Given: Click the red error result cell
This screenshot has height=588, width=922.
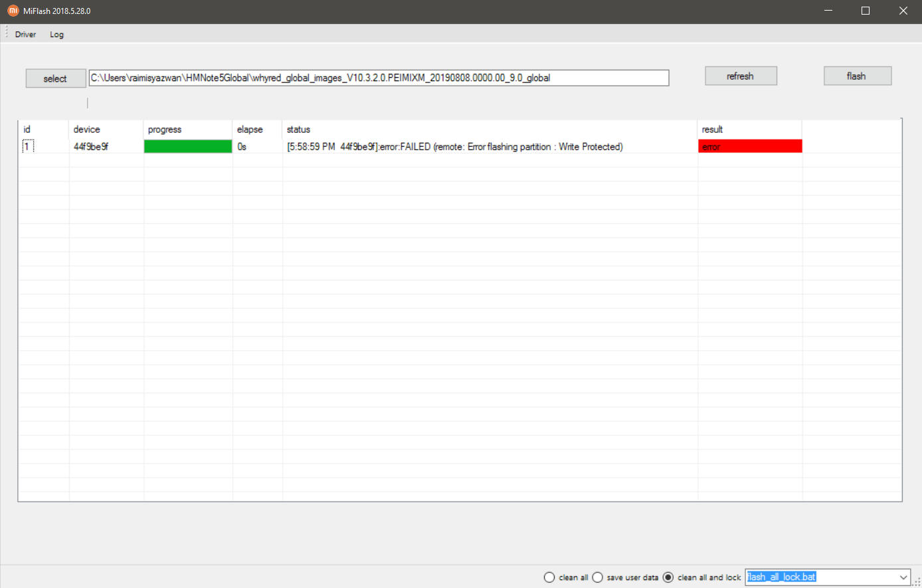Looking at the screenshot, I should click(x=750, y=147).
